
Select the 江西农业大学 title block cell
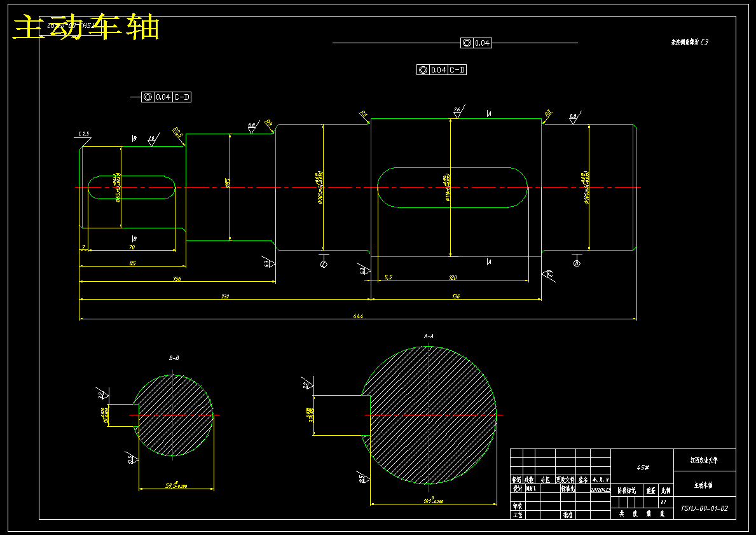(704, 460)
